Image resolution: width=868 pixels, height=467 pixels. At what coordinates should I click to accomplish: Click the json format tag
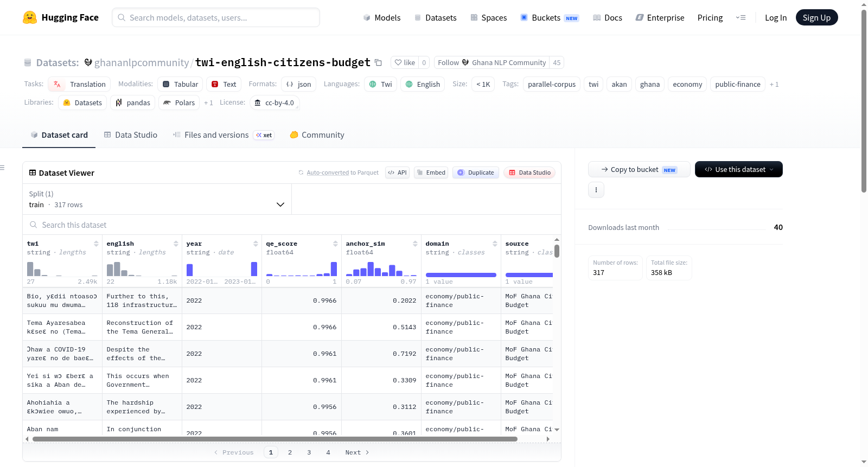tap(298, 84)
